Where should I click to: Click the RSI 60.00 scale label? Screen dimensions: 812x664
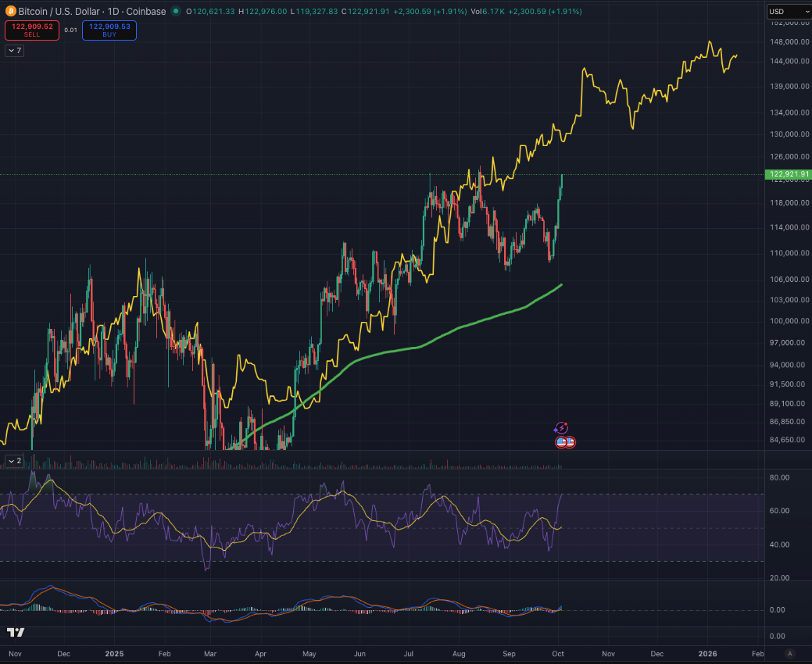tap(779, 511)
